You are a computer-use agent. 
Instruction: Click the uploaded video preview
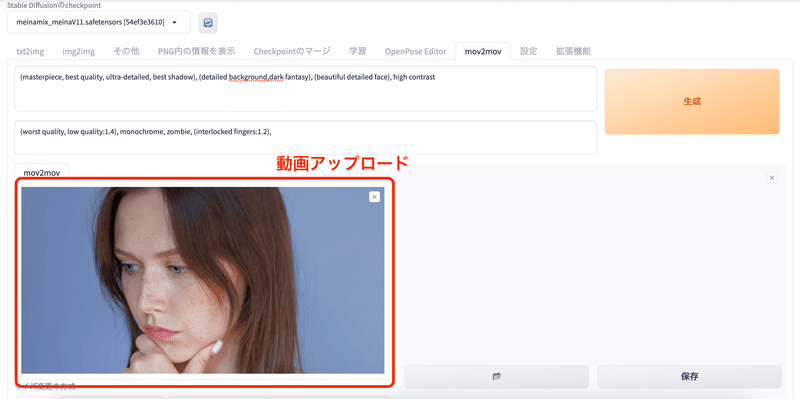pos(203,280)
